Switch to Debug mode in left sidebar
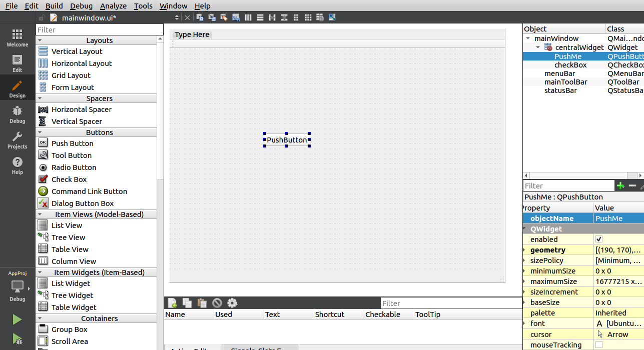Image resolution: width=644 pixels, height=350 pixels. (17, 114)
